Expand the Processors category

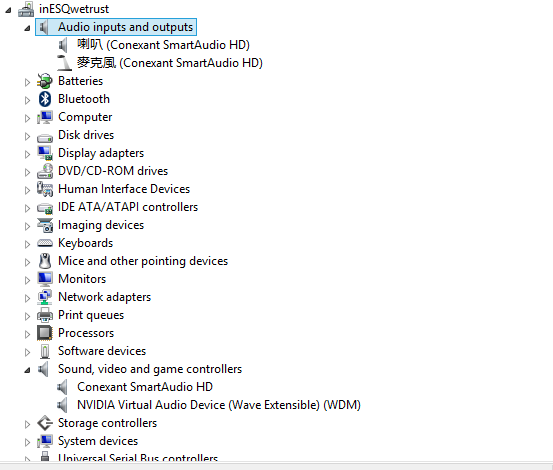(27, 334)
